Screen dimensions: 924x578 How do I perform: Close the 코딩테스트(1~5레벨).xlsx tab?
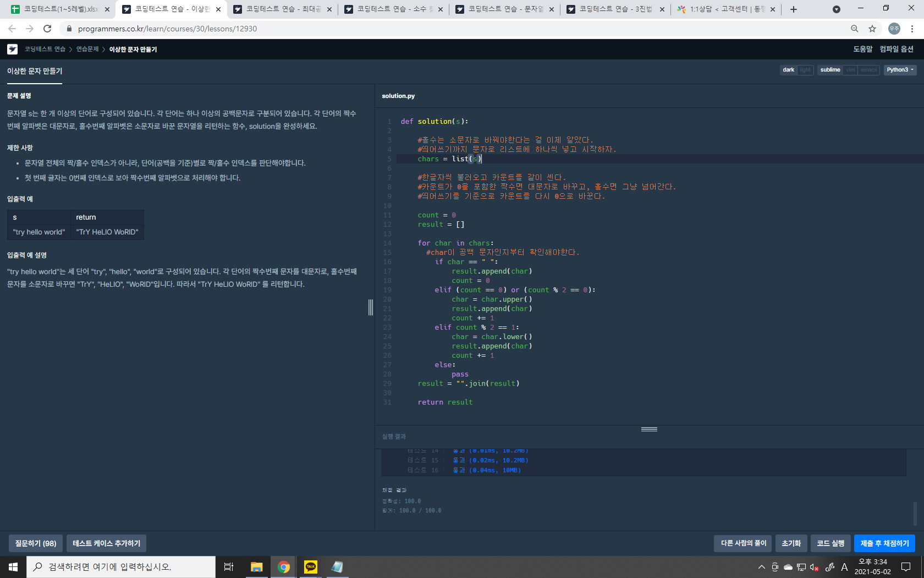(107, 9)
